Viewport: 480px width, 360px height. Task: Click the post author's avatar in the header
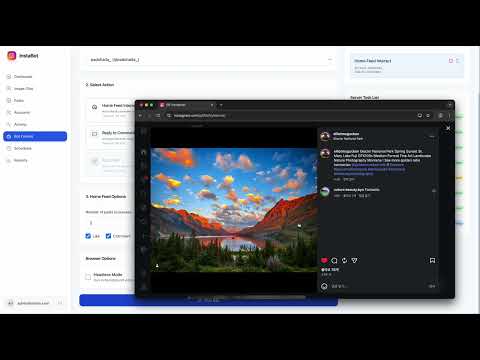pyautogui.click(x=325, y=136)
